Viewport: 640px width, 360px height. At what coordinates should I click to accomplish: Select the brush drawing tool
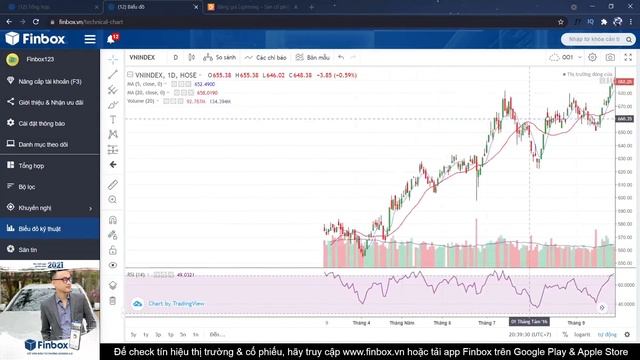(x=113, y=104)
